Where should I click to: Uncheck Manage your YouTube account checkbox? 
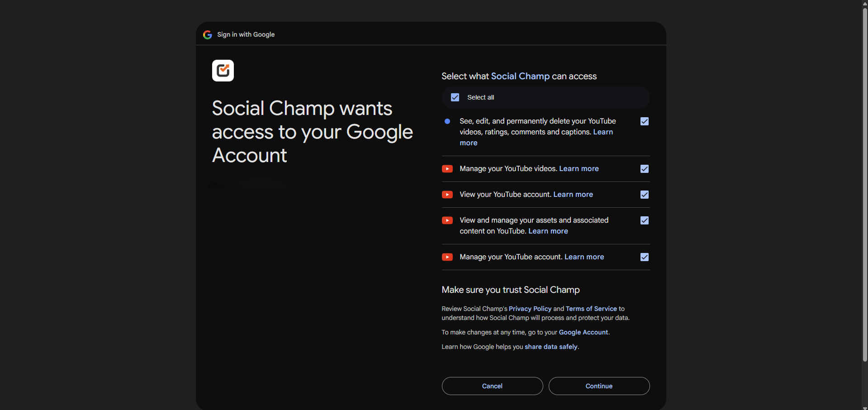(x=645, y=257)
